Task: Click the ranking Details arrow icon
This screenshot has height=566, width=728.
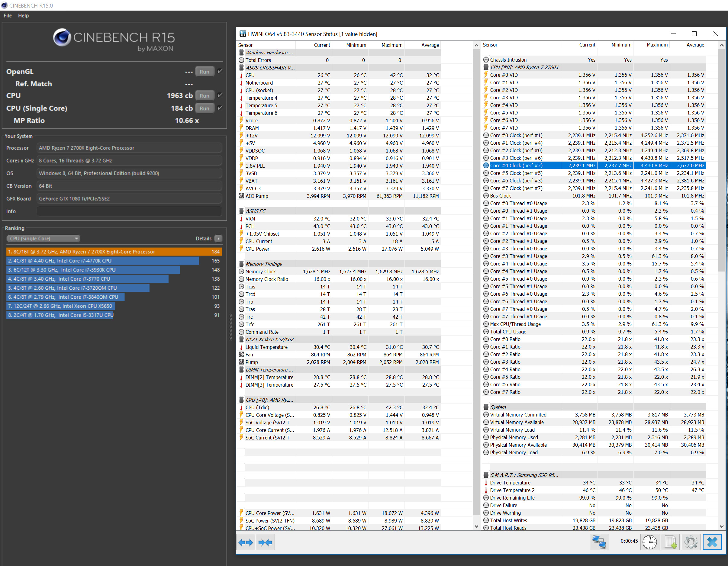Action: coord(218,238)
